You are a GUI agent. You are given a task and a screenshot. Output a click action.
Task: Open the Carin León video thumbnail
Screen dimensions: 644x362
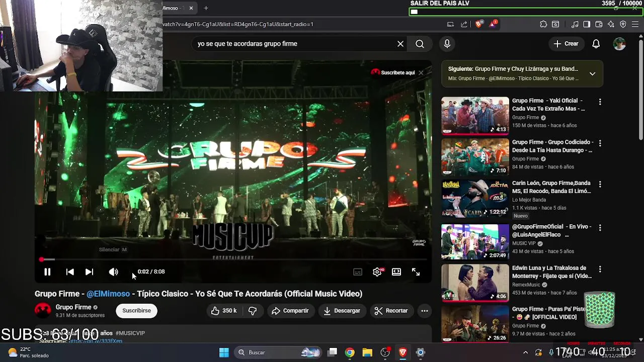(475, 199)
